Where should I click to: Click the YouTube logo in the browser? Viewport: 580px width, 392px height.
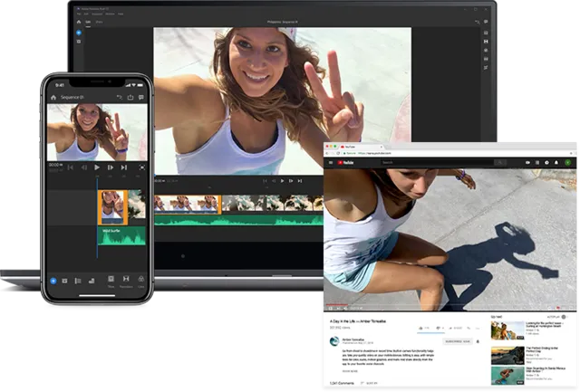coord(345,162)
